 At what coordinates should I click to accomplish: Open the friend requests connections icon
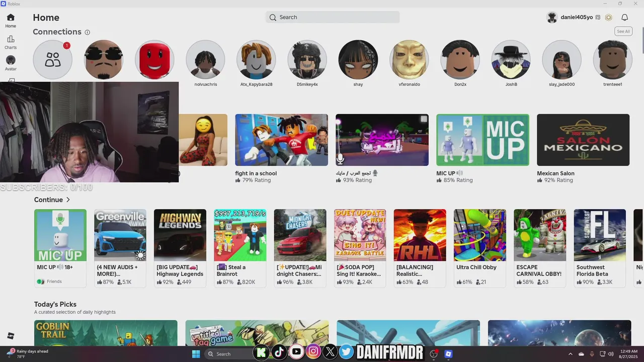tap(52, 60)
